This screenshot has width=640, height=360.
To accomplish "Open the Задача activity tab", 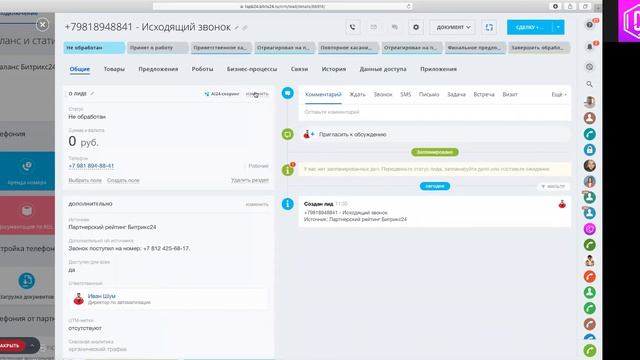I will [x=456, y=94].
